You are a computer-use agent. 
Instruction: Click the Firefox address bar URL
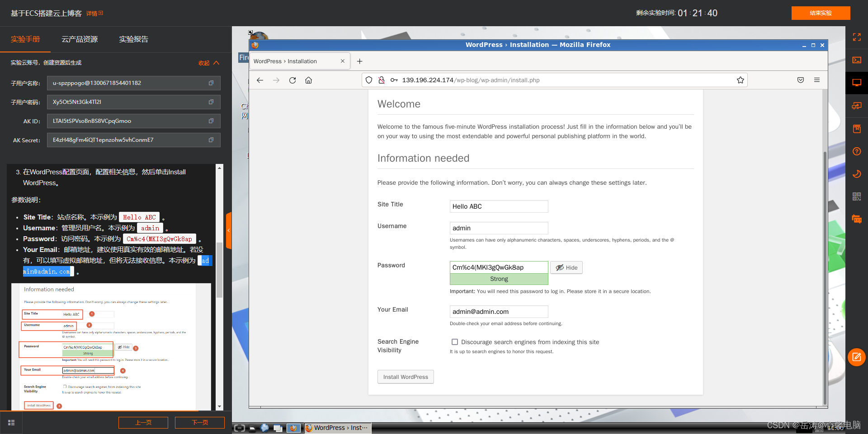click(471, 80)
